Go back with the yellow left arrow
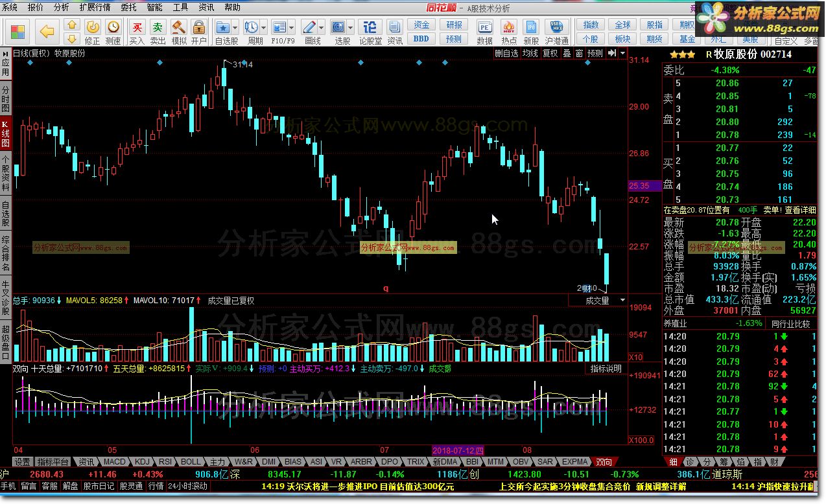The width and height of the screenshot is (826, 504). (47, 31)
